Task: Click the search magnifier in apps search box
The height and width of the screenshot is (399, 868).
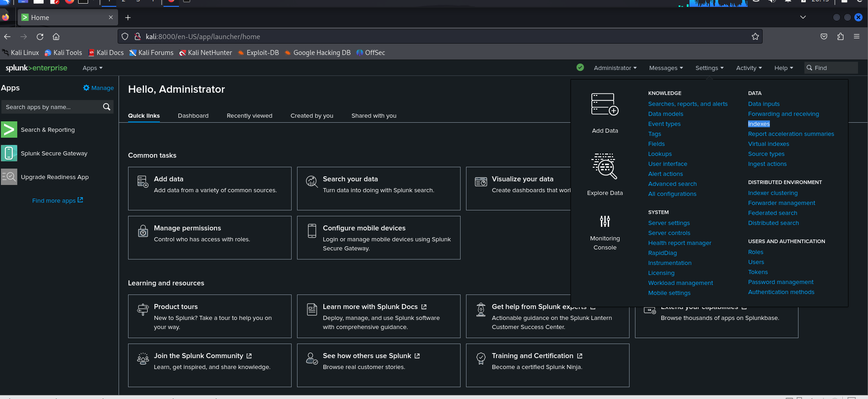Action: click(107, 107)
